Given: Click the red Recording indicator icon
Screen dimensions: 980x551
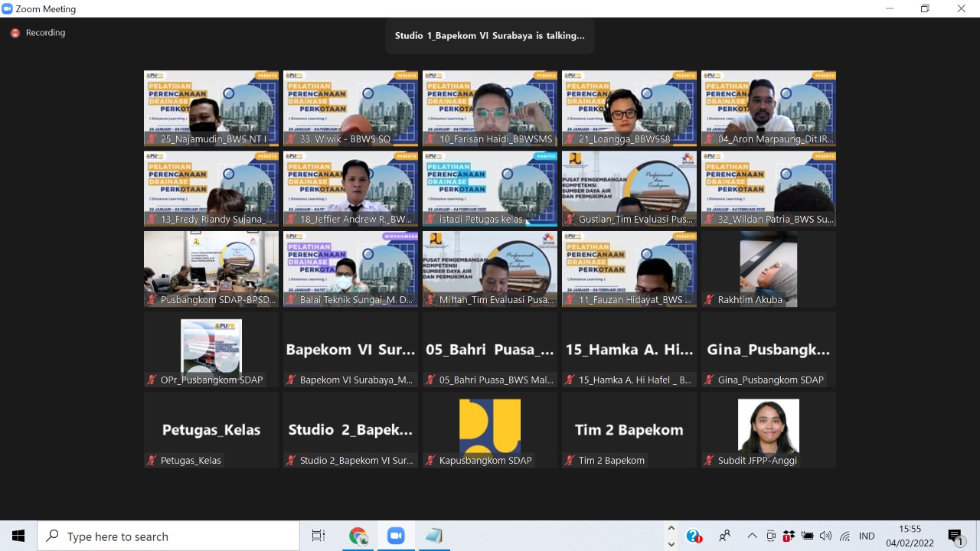Looking at the screenshot, I should point(15,33).
